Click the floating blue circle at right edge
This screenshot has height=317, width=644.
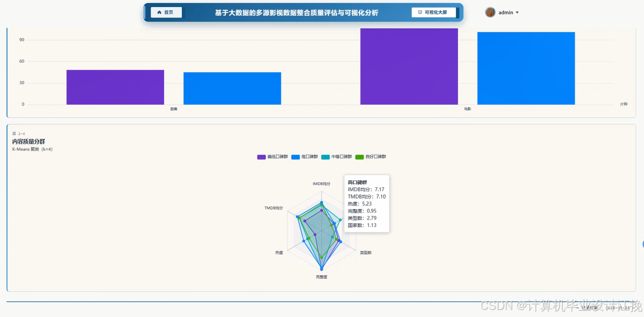pyautogui.click(x=643, y=244)
